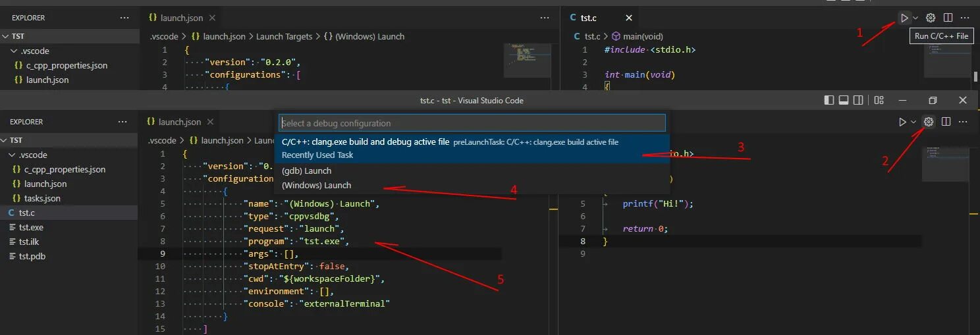Choose (Windows) Launch configuration
Image resolution: width=980 pixels, height=335 pixels.
tap(472, 185)
